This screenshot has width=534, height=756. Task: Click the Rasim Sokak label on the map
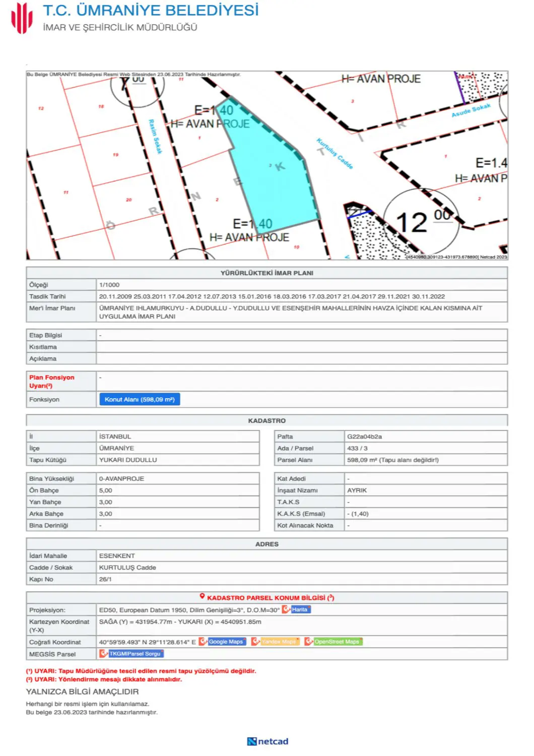(x=155, y=137)
